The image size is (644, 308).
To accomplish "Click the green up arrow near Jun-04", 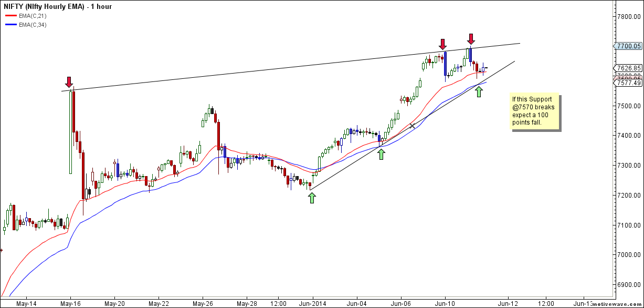I will 381,154.
